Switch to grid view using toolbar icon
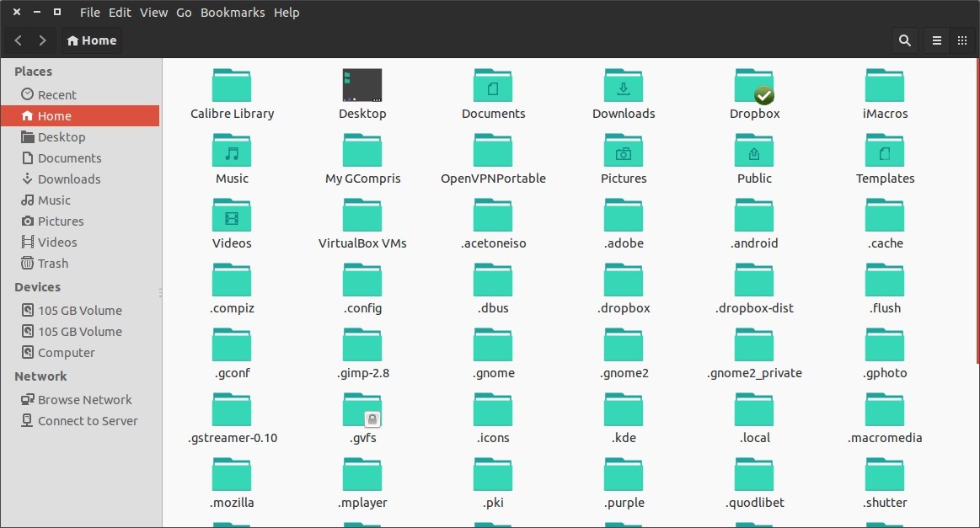 [x=961, y=40]
